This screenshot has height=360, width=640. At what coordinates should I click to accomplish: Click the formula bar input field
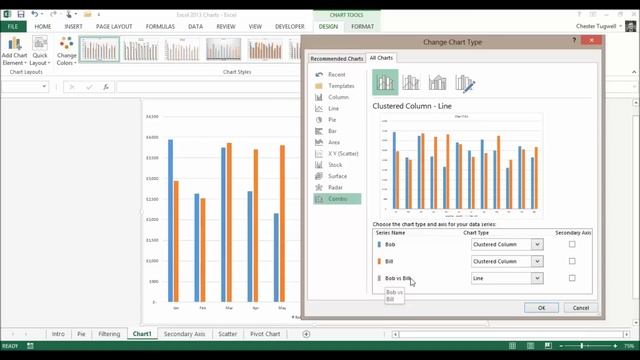(x=208, y=87)
